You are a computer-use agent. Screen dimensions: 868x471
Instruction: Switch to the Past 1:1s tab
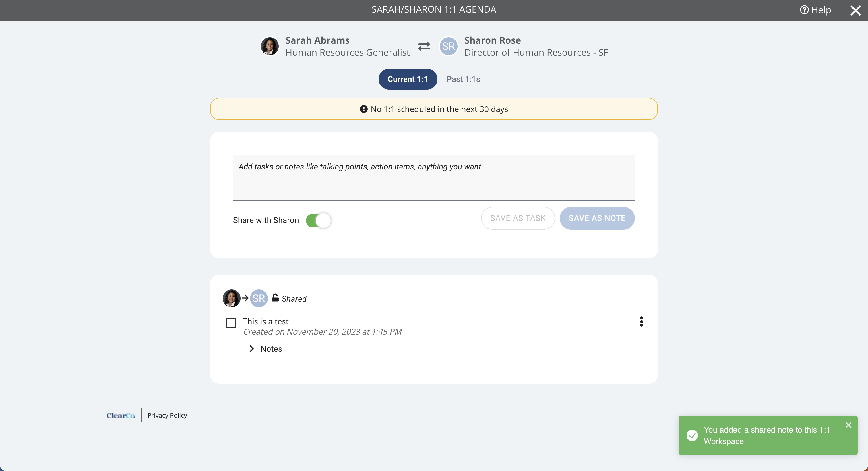coord(463,79)
